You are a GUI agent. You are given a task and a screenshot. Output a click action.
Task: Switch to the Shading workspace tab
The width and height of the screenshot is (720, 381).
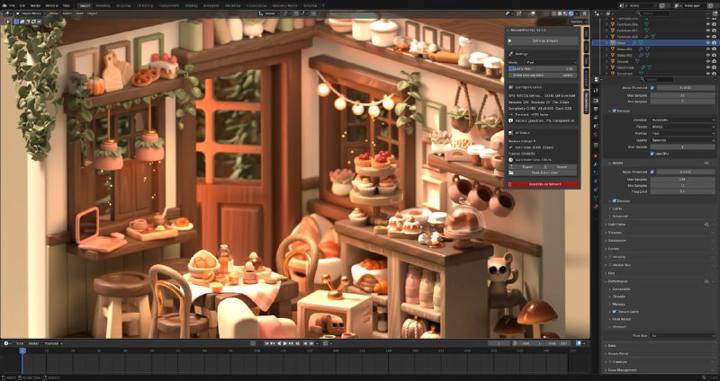point(191,6)
